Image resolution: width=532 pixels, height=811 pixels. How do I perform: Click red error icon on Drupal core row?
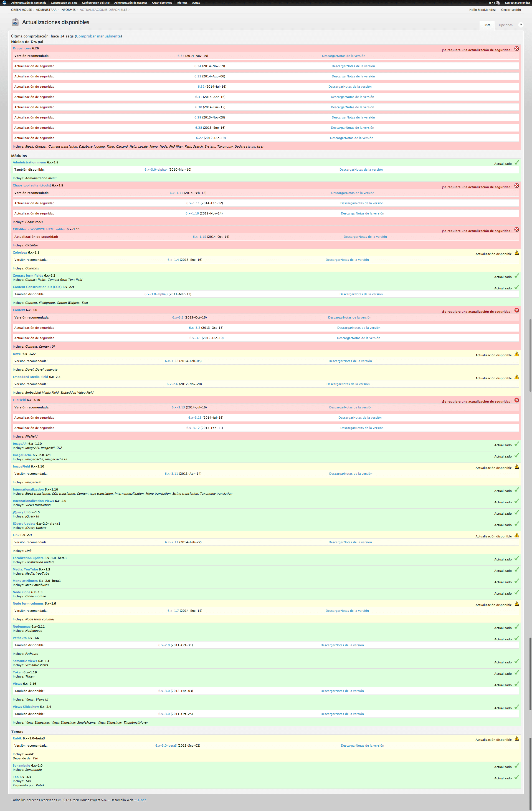point(516,49)
